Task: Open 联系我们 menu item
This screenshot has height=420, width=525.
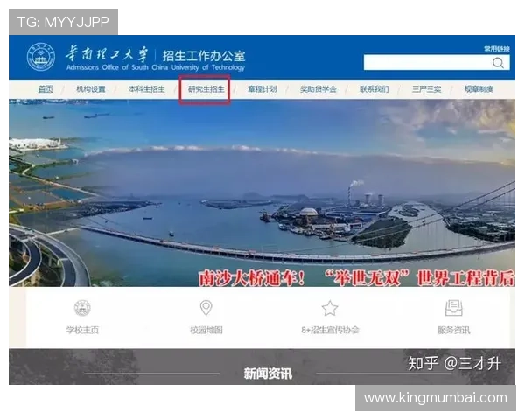Action: (374, 89)
